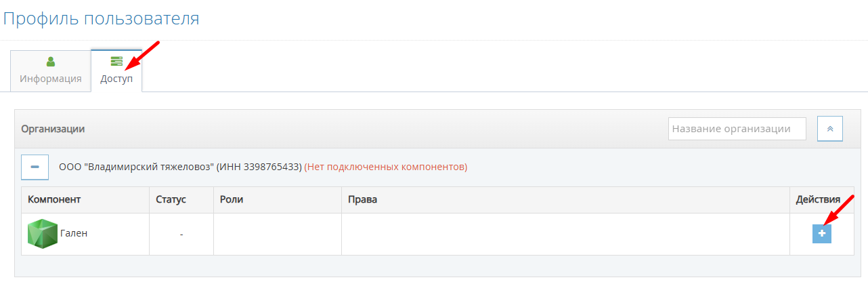
Task: Click the Профиль пользователя page heading
Action: pos(102,18)
